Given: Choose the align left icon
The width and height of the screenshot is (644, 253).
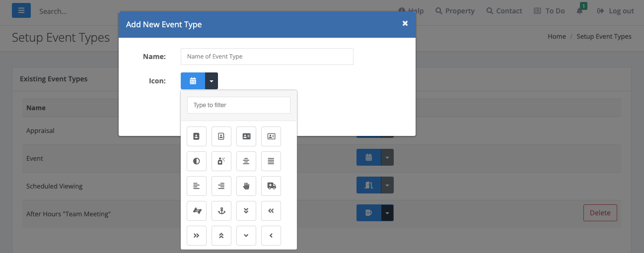Looking at the screenshot, I should point(197,186).
